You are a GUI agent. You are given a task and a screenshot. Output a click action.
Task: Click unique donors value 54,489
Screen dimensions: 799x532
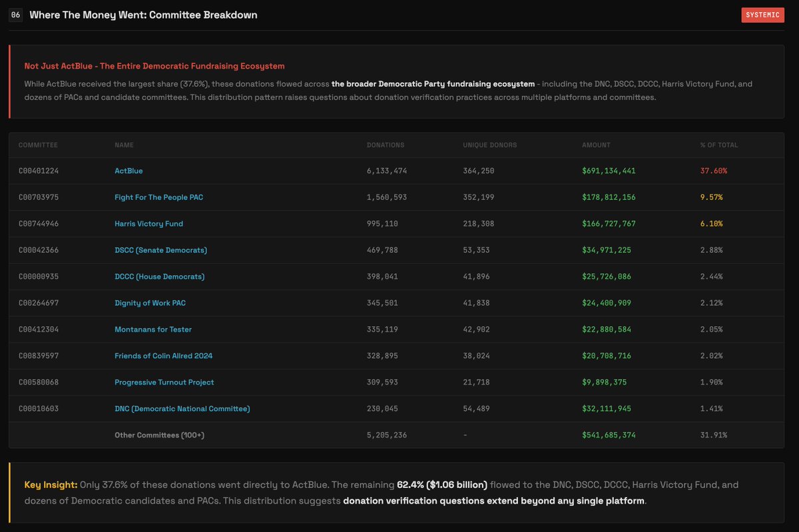click(476, 409)
